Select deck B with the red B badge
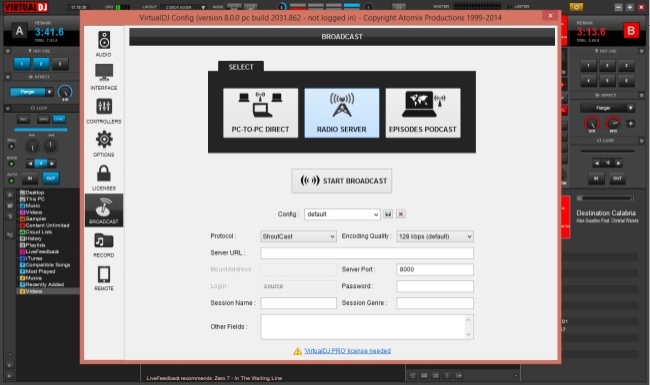Viewport: 650px width, 385px height. [x=631, y=31]
